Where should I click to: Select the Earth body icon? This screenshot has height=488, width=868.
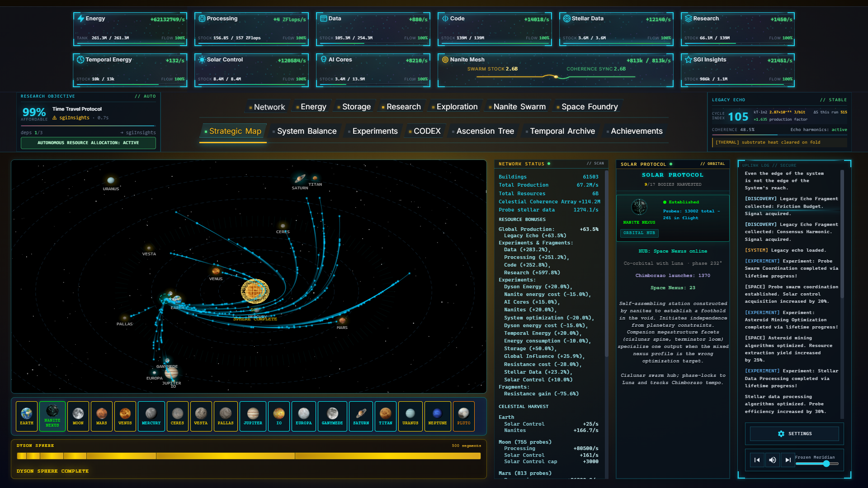click(27, 416)
